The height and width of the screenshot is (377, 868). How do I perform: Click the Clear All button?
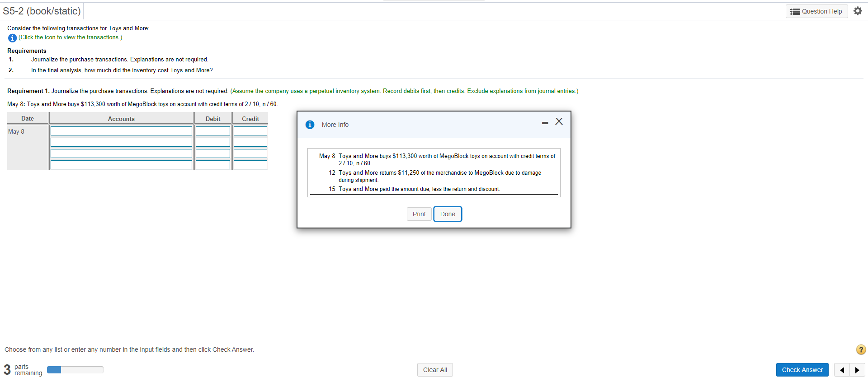pos(435,370)
